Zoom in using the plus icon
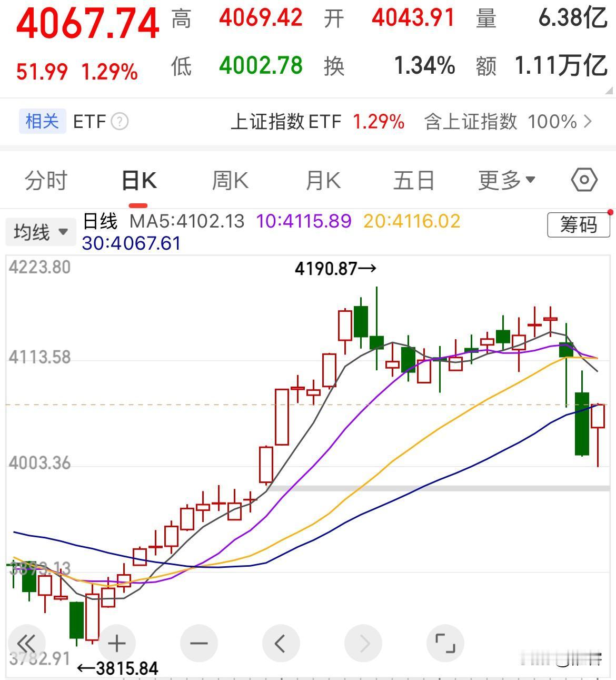The height and width of the screenshot is (680, 616). pyautogui.click(x=116, y=643)
